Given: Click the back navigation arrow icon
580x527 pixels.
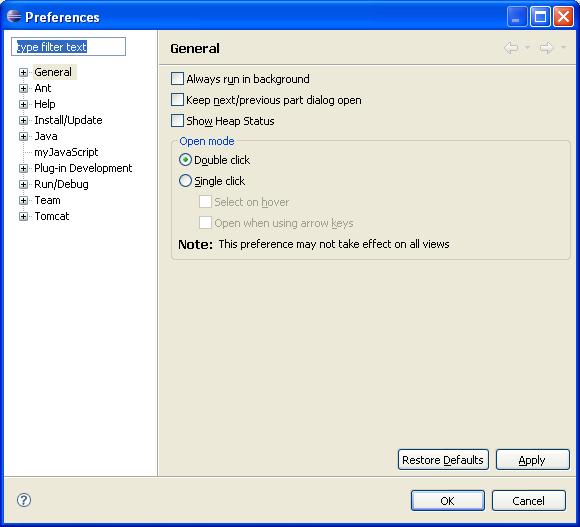Looking at the screenshot, I should 511,48.
